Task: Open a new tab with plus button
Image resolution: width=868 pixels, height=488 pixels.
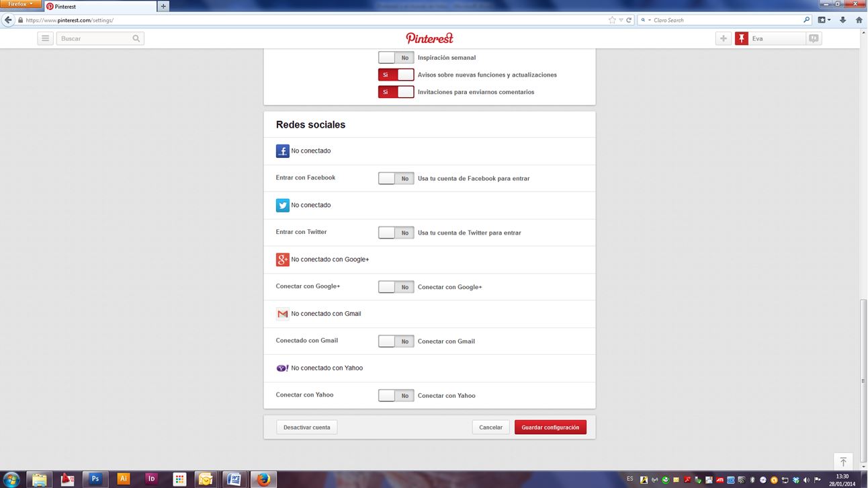Action: click(x=163, y=7)
